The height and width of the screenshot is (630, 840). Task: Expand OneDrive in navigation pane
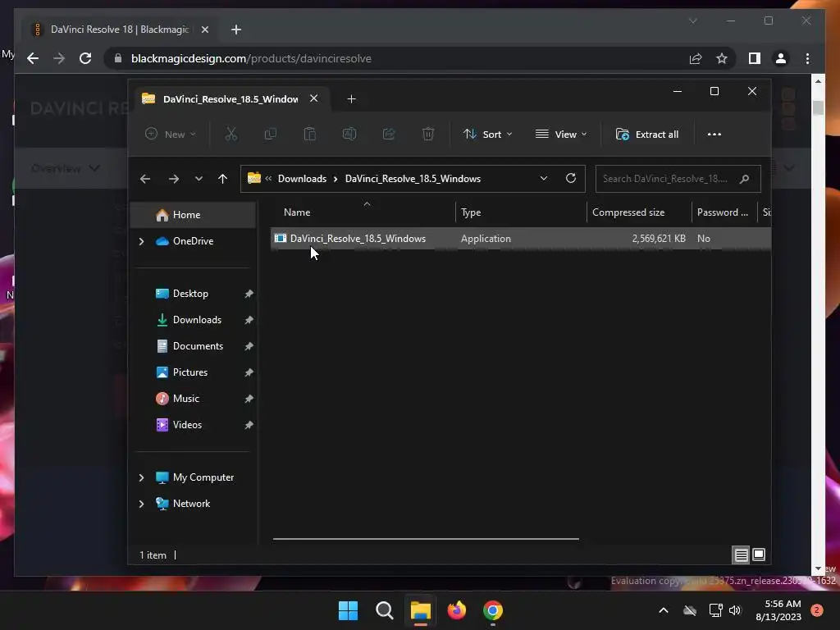coord(141,242)
